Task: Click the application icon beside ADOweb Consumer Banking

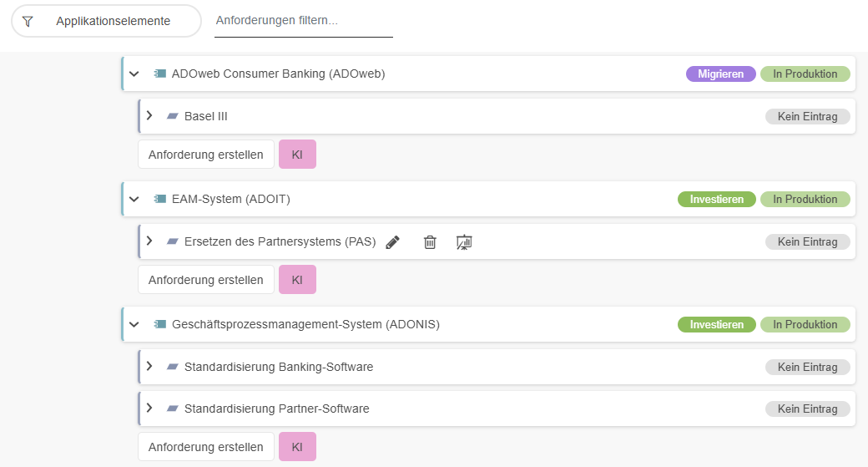Action: tap(159, 74)
